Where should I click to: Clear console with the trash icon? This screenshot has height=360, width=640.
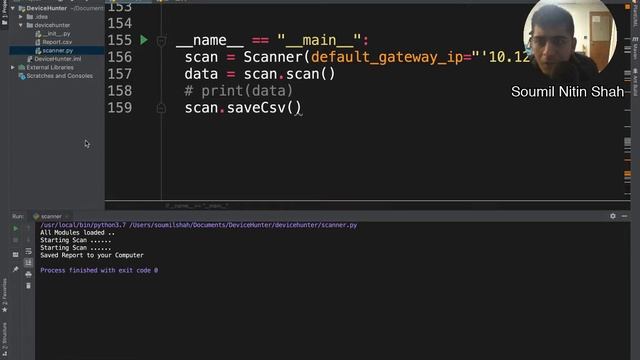(x=28, y=286)
